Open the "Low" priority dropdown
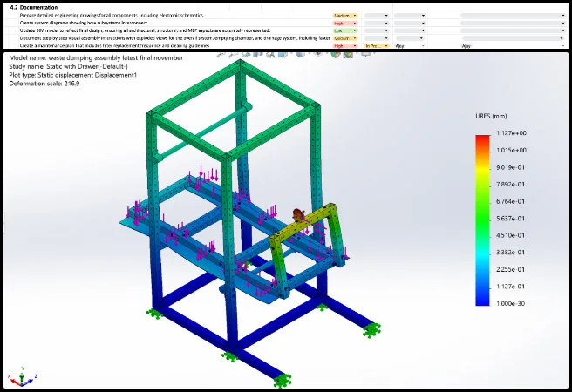 pyautogui.click(x=344, y=30)
